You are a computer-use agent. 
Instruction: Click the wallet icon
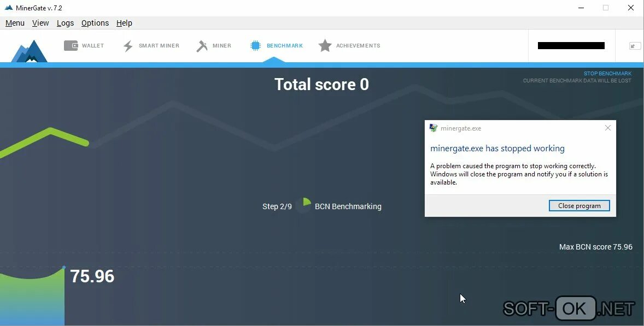coord(71,45)
